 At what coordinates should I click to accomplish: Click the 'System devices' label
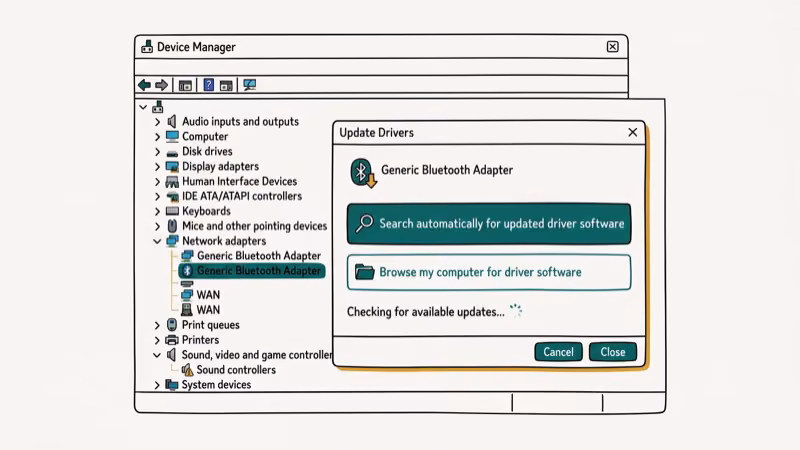[x=216, y=385]
